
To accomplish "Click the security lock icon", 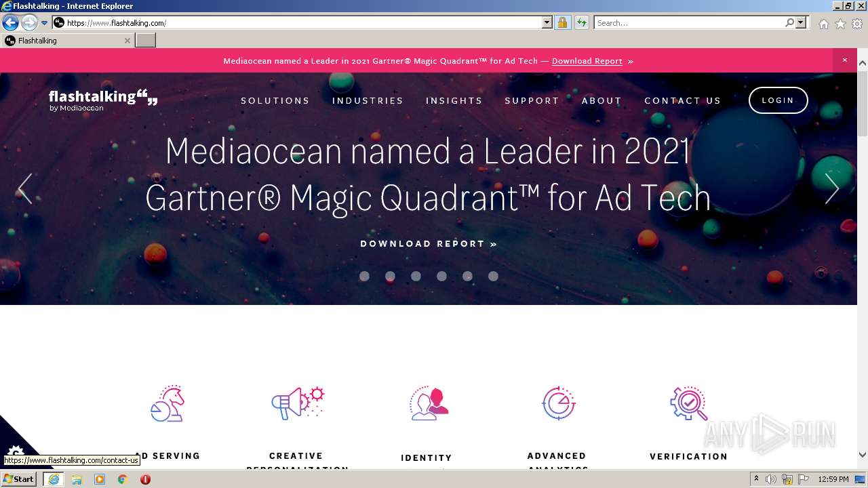I will point(563,22).
